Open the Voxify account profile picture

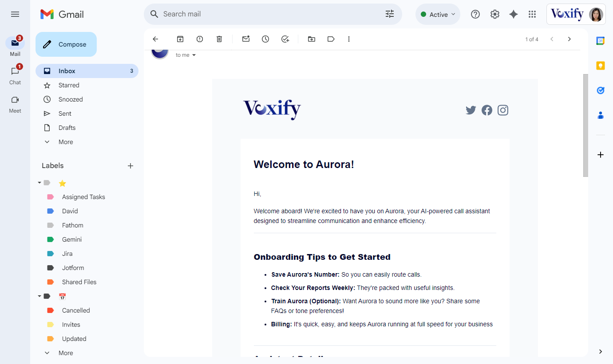point(596,14)
